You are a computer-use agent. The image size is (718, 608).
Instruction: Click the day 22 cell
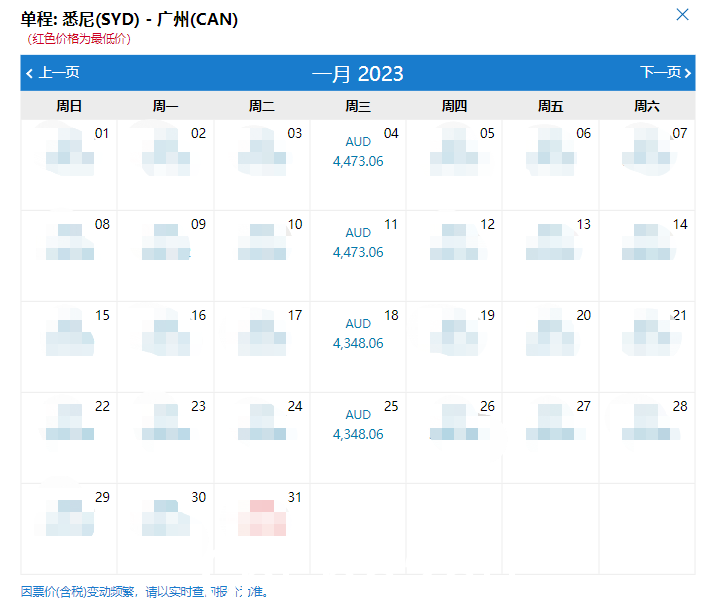pos(69,438)
